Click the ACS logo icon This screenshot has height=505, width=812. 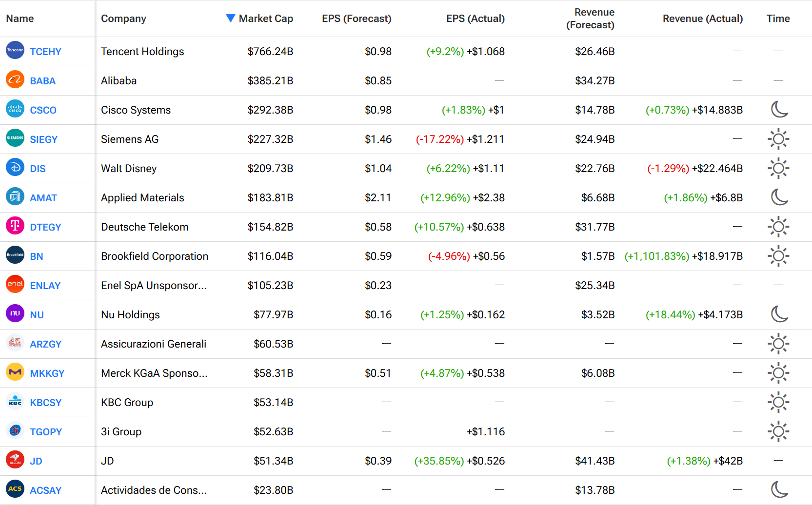click(15, 489)
